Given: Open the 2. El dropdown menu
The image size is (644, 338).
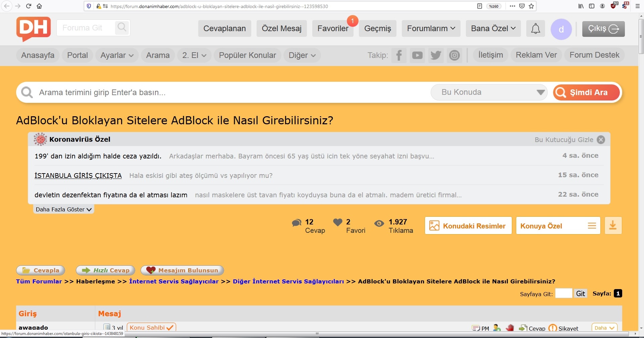Looking at the screenshot, I should [194, 55].
